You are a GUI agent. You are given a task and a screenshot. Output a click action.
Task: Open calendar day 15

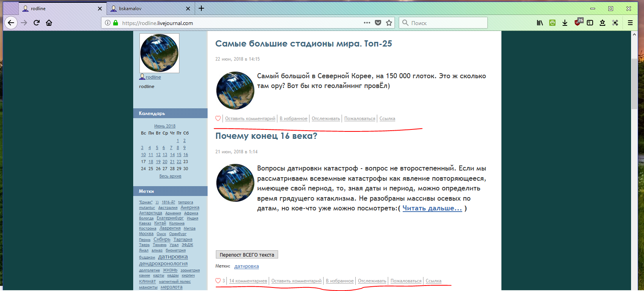[179, 154]
